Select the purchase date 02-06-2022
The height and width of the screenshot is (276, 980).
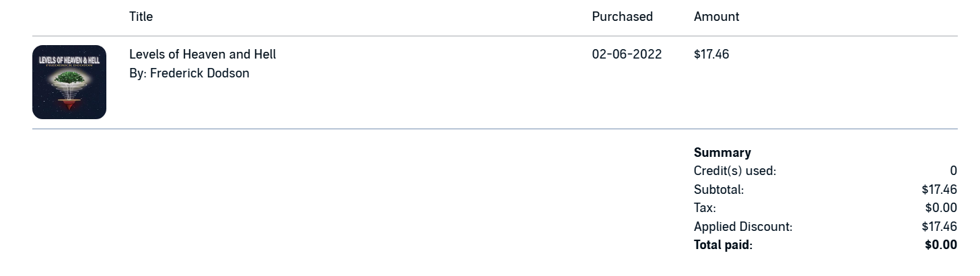(x=627, y=55)
